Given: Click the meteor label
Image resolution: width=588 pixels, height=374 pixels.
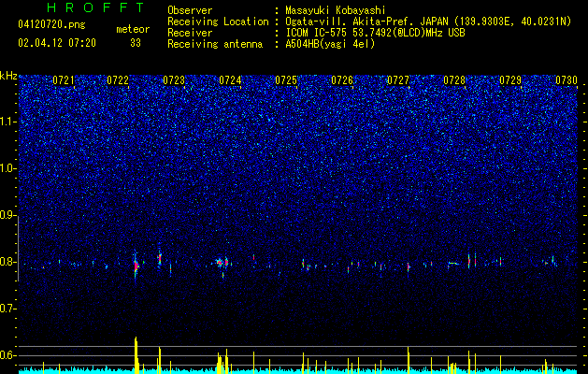Looking at the screenshot, I should (133, 29).
